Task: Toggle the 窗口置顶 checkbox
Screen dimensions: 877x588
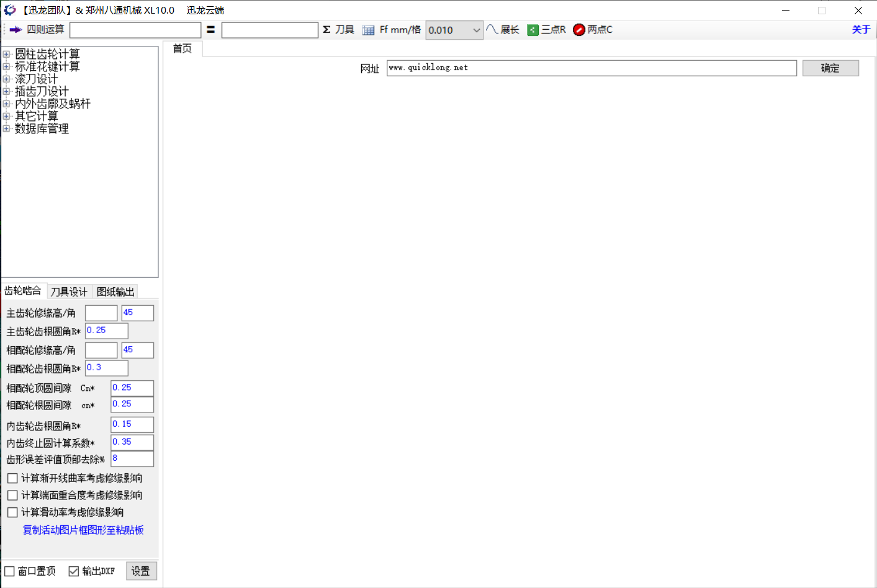Action: pos(10,571)
